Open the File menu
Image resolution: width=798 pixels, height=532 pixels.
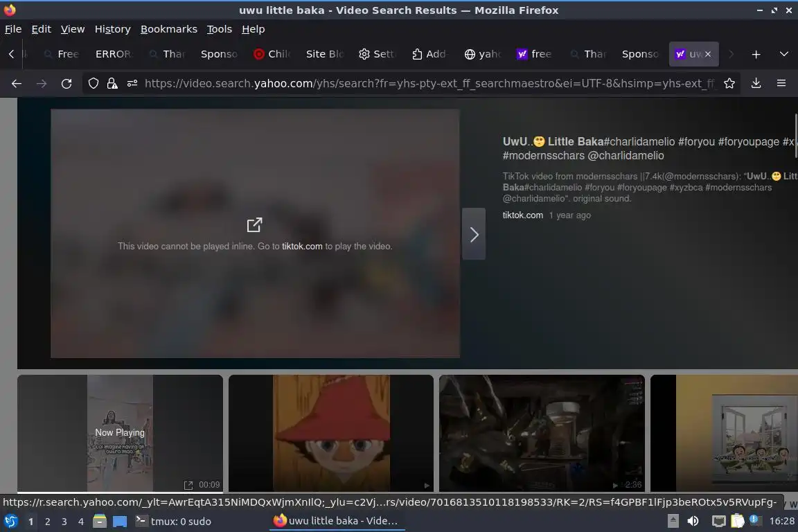[13, 29]
